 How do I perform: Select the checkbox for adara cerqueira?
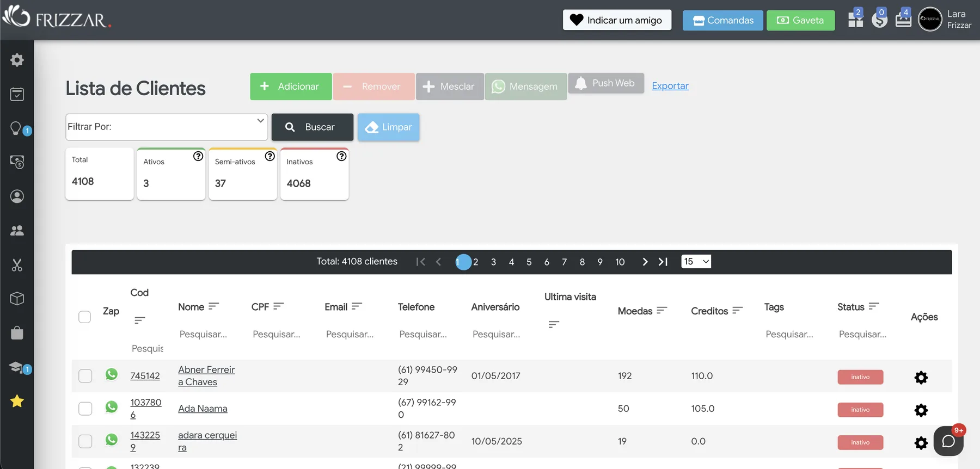tap(85, 441)
